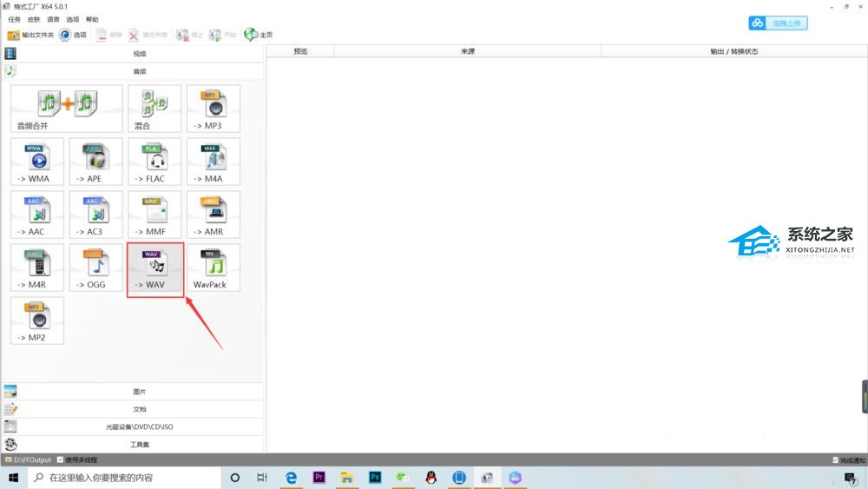Click the 来源 source column header
Image resolution: width=868 pixels, height=489 pixels.
(x=468, y=51)
